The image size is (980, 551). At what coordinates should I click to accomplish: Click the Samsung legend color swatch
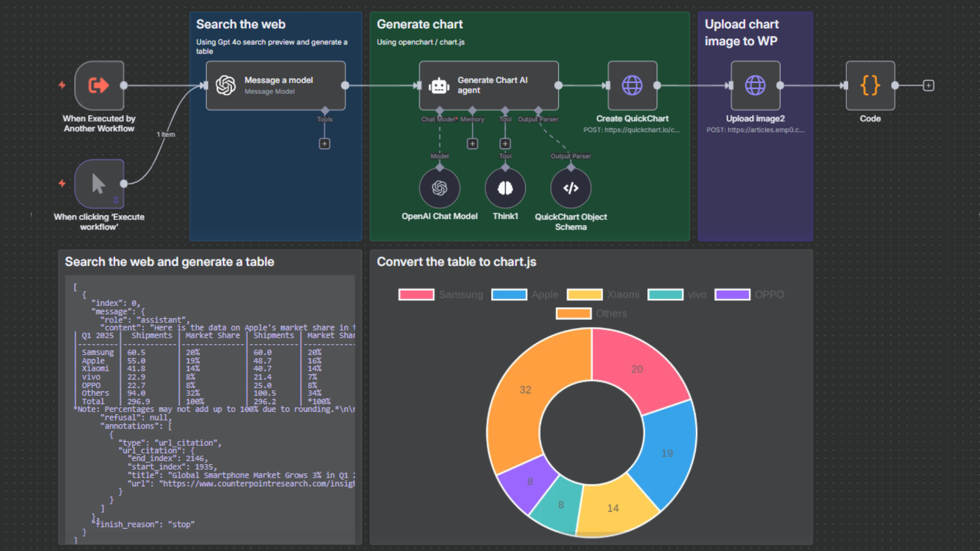pyautogui.click(x=416, y=294)
